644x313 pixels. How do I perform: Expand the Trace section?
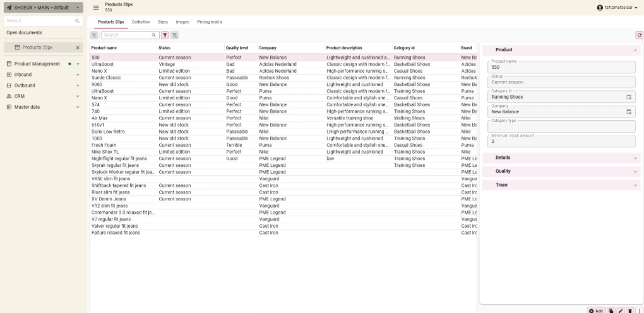[561, 185]
